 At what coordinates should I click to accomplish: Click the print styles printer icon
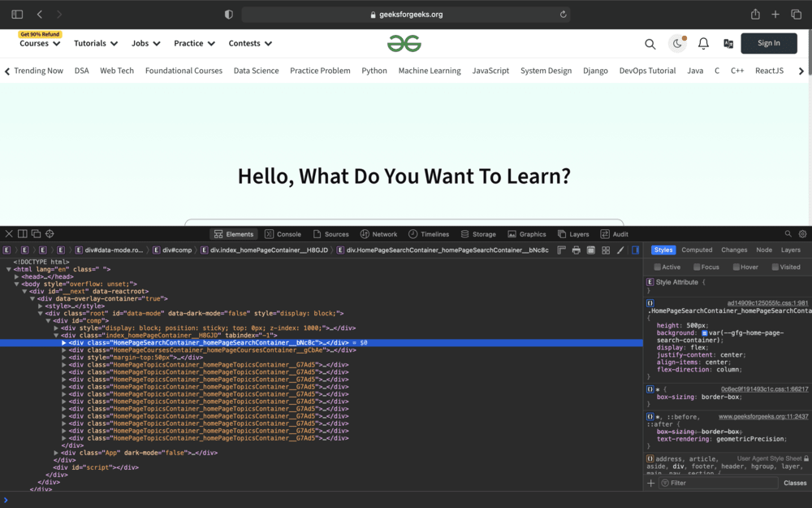pos(577,250)
